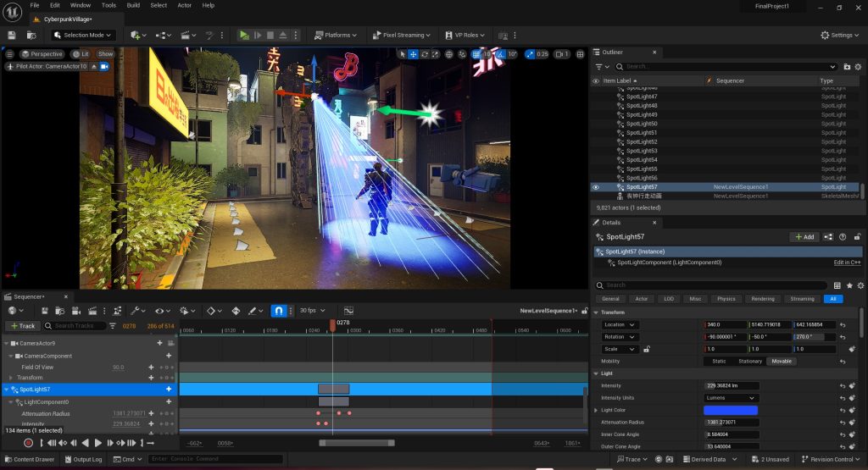868x470 pixels.
Task: Click the viewport layout maximize grid icon
Action: (580, 54)
